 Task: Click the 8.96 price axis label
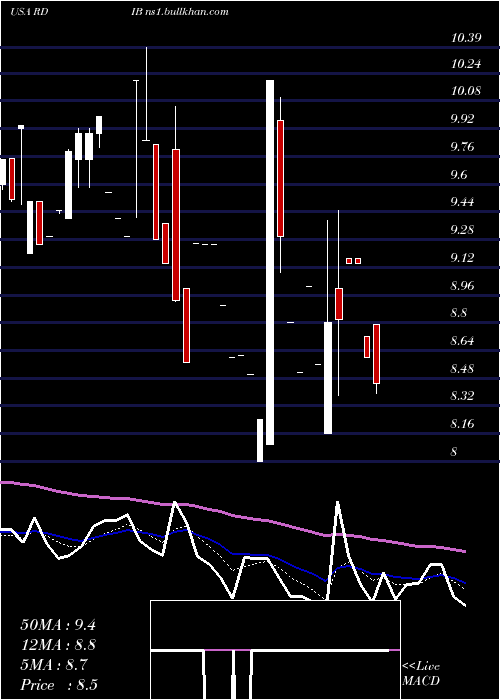462,286
